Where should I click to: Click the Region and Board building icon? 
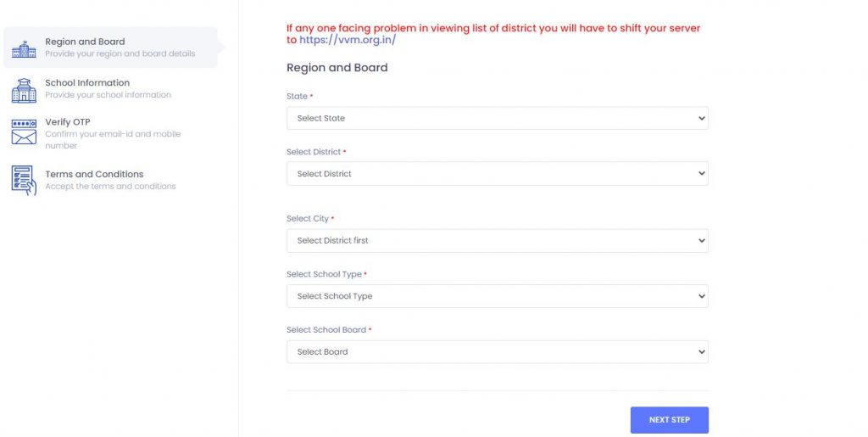[x=24, y=49]
